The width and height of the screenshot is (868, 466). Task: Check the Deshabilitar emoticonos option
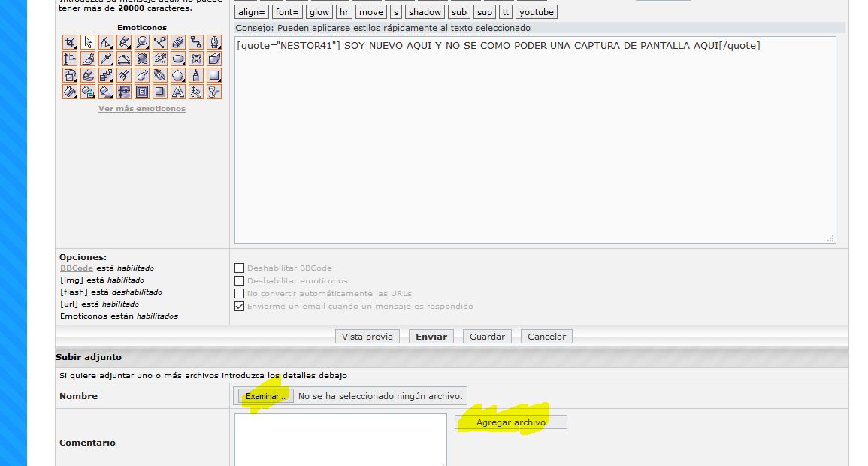pyautogui.click(x=240, y=280)
